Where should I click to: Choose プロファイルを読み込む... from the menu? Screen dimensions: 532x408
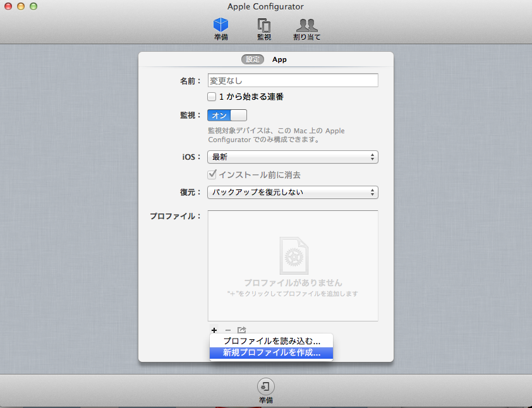pyautogui.click(x=272, y=341)
